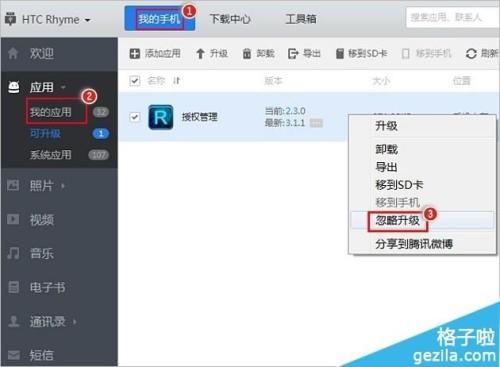Click the 移到SD卡 card icon
This screenshot has height=367, width=500.
pos(340,54)
